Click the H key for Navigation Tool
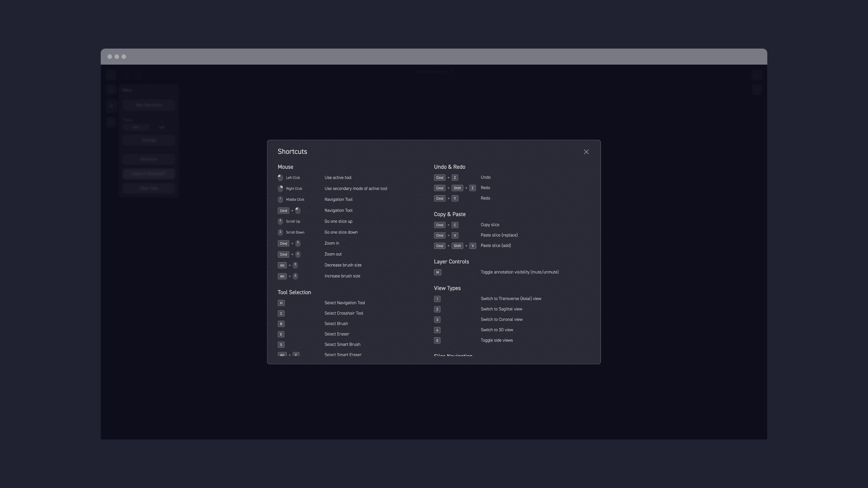The image size is (868, 488). tap(281, 303)
